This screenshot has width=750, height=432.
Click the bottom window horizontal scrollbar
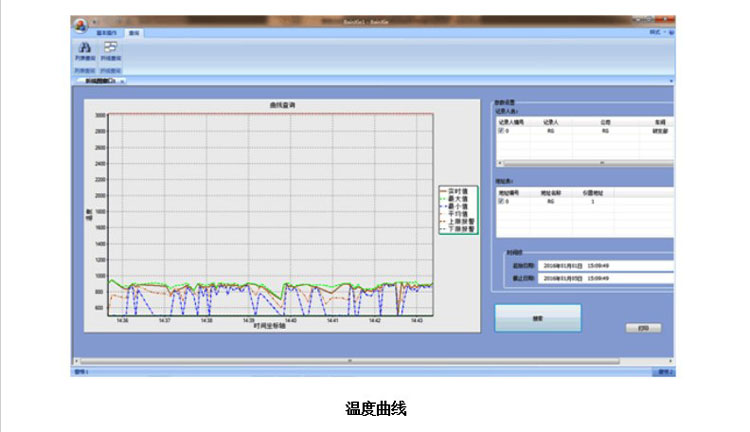350,361
